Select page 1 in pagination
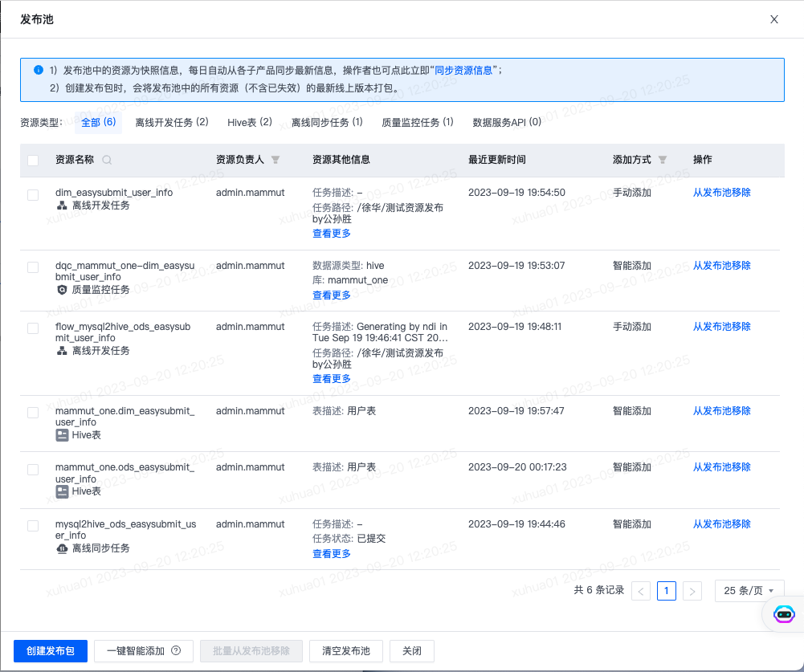This screenshot has height=672, width=804. coord(667,591)
